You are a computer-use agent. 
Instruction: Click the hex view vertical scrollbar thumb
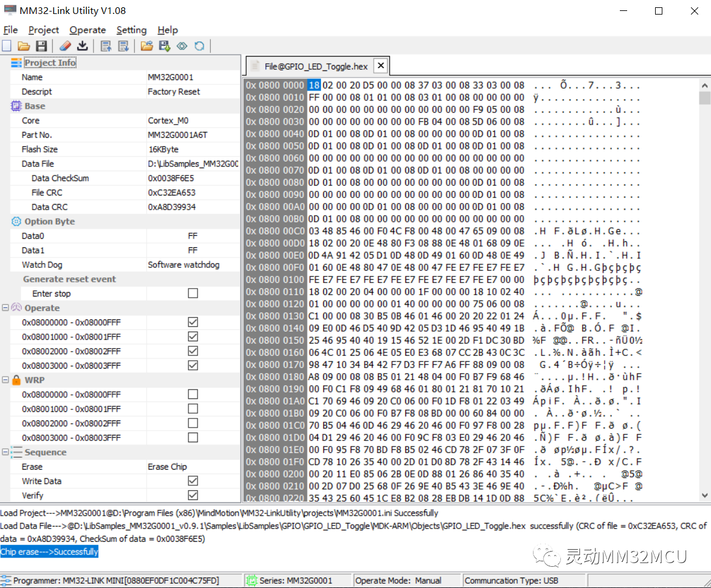point(704,98)
